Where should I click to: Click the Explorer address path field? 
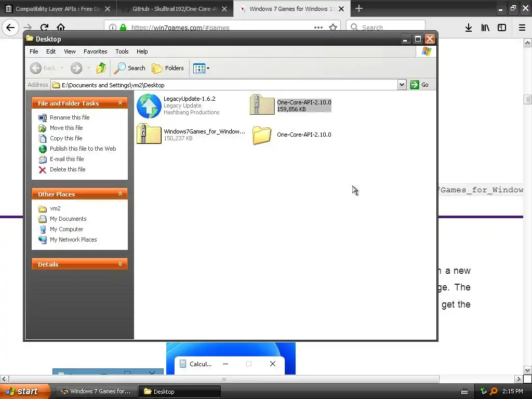pos(224,85)
